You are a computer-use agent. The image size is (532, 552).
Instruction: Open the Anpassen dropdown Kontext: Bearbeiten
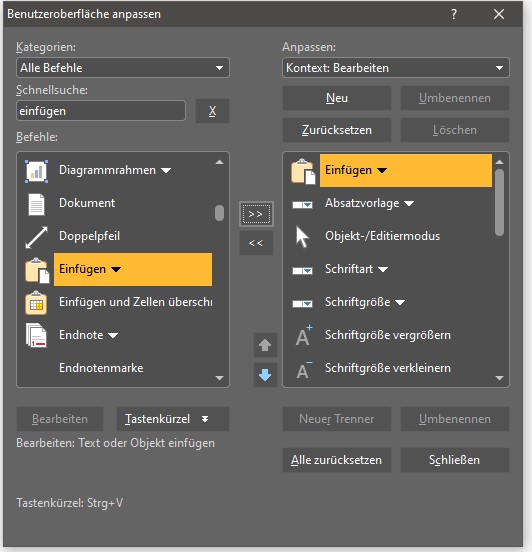click(x=396, y=68)
